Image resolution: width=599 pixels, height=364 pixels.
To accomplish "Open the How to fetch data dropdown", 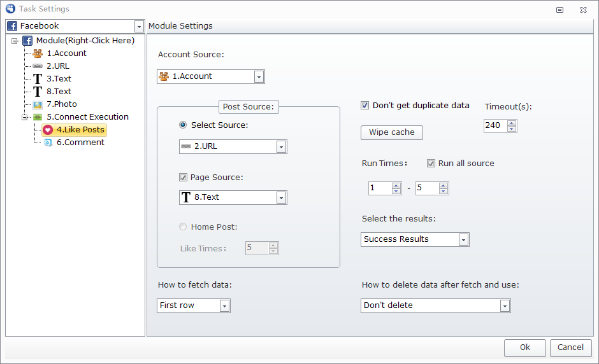I will [224, 306].
